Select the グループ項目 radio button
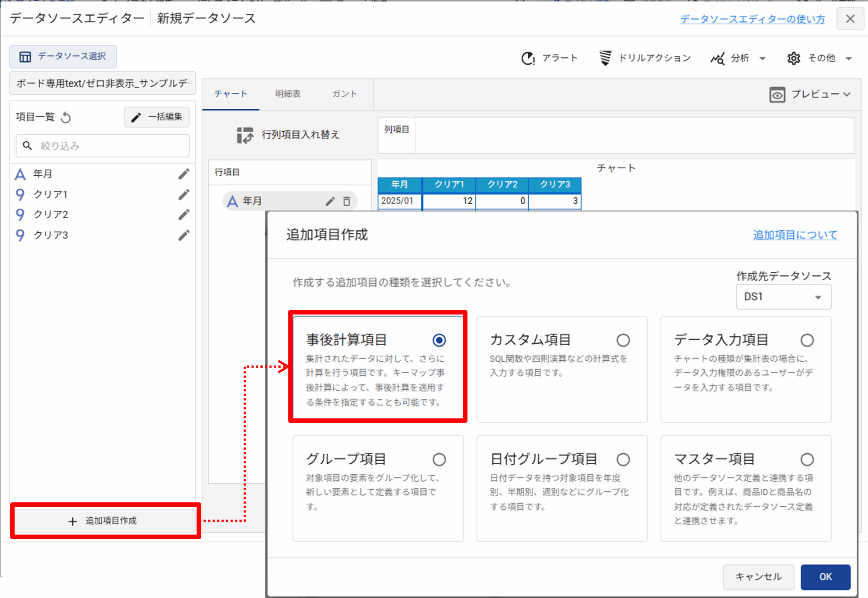 tap(439, 459)
